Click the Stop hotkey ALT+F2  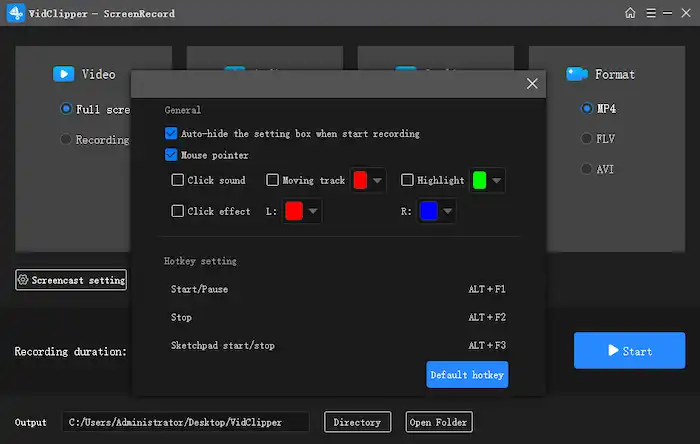(x=487, y=317)
